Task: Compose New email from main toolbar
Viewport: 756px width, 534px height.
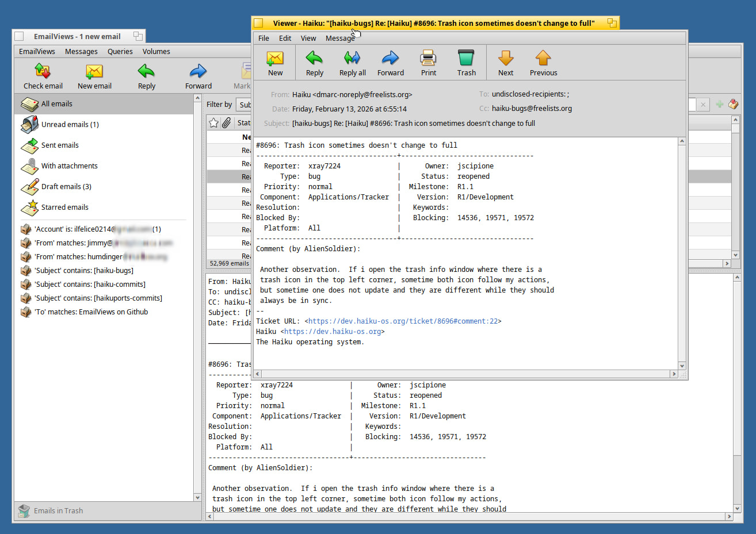Action: coord(94,76)
